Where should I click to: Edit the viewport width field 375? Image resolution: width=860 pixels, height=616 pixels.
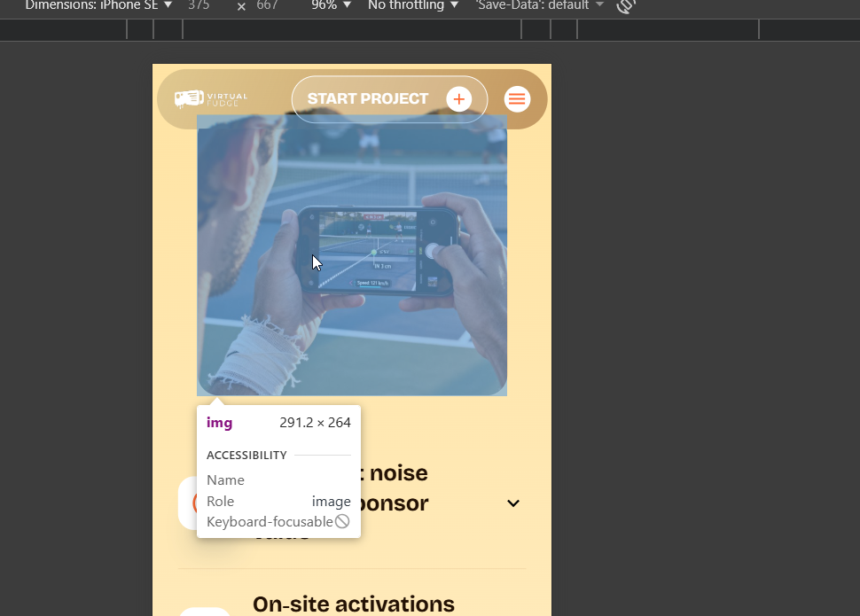(x=199, y=5)
